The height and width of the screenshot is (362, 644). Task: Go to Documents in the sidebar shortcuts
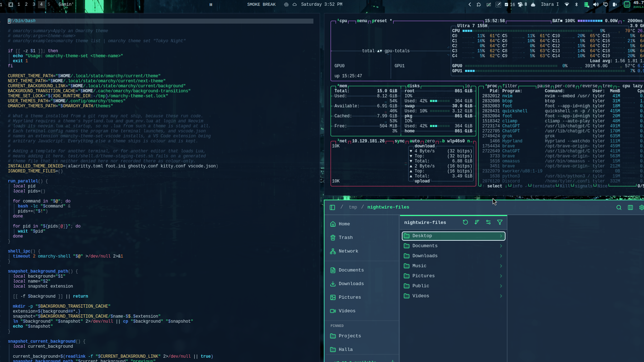coord(362,270)
